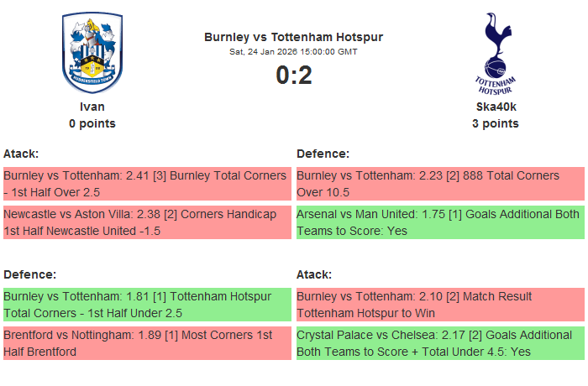Select the Tottenham Total Corners 1st Half Under 2.5 bet

147,305
